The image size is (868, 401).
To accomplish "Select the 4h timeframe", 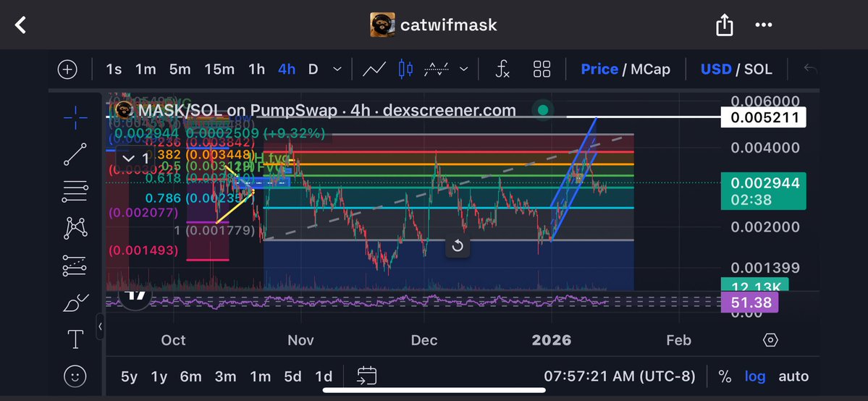I will [287, 69].
